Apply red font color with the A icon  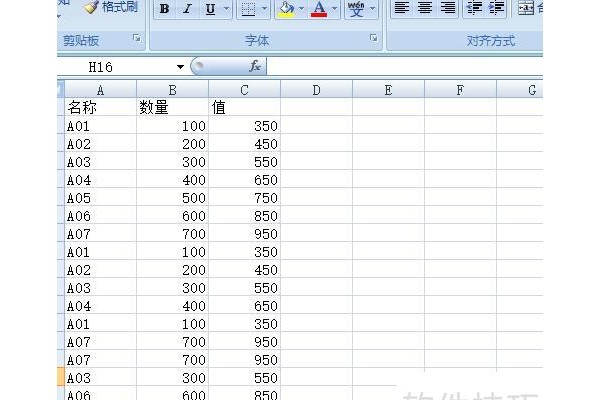(x=319, y=8)
